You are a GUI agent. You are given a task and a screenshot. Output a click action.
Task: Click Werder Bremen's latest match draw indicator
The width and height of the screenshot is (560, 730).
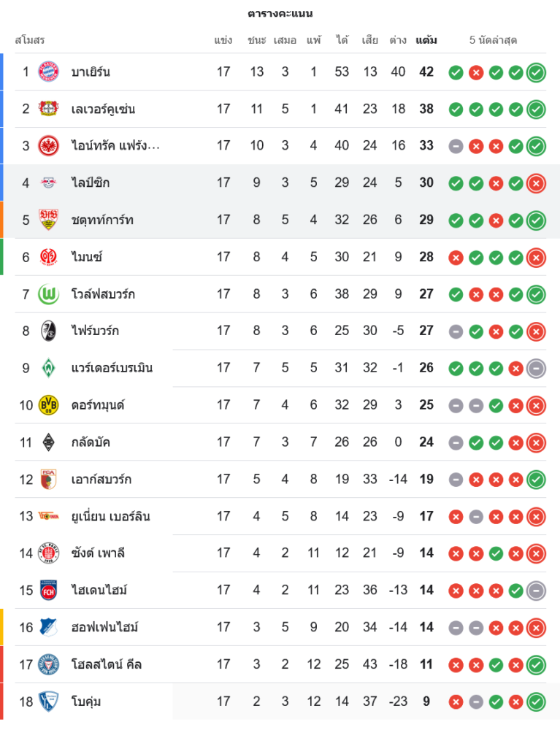[536, 368]
